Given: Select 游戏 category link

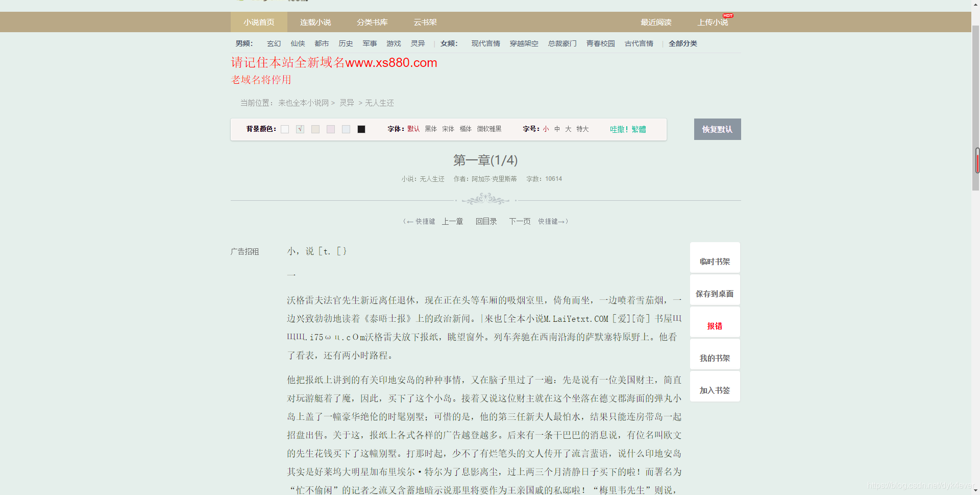Looking at the screenshot, I should pyautogui.click(x=394, y=43).
